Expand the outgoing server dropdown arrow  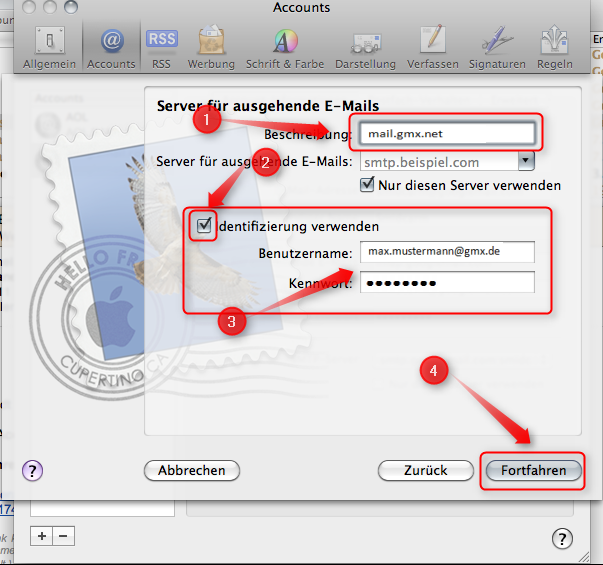pyautogui.click(x=526, y=160)
